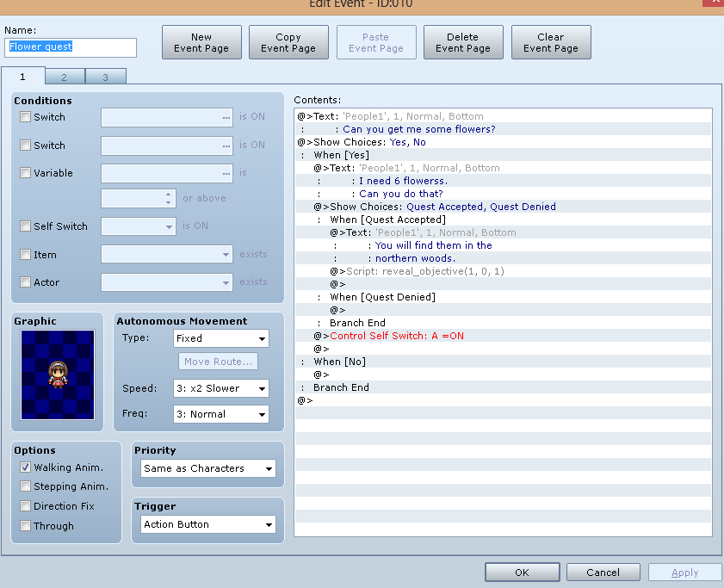Confirm changes with the OK button
This screenshot has width=724, height=588.
[523, 573]
